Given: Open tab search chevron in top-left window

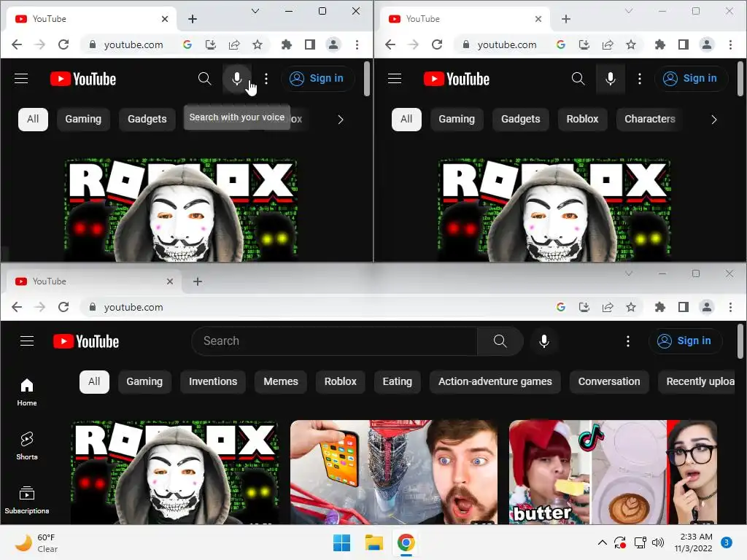Looking at the screenshot, I should [255, 11].
